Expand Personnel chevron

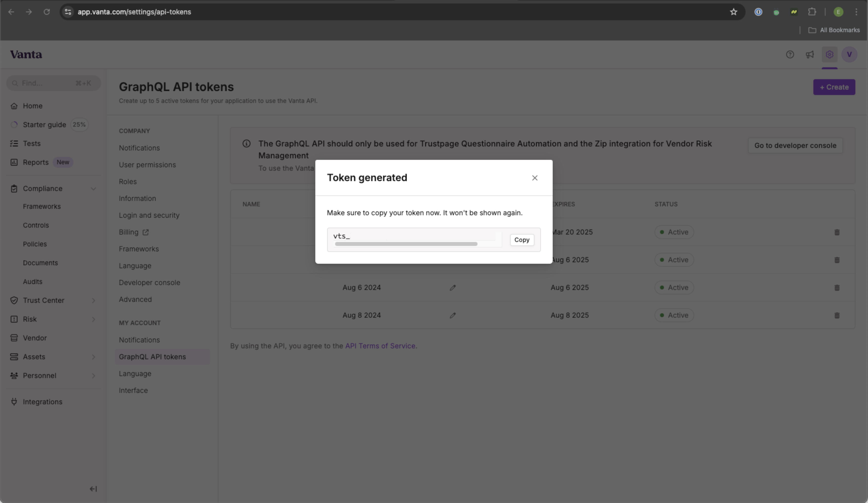93,376
